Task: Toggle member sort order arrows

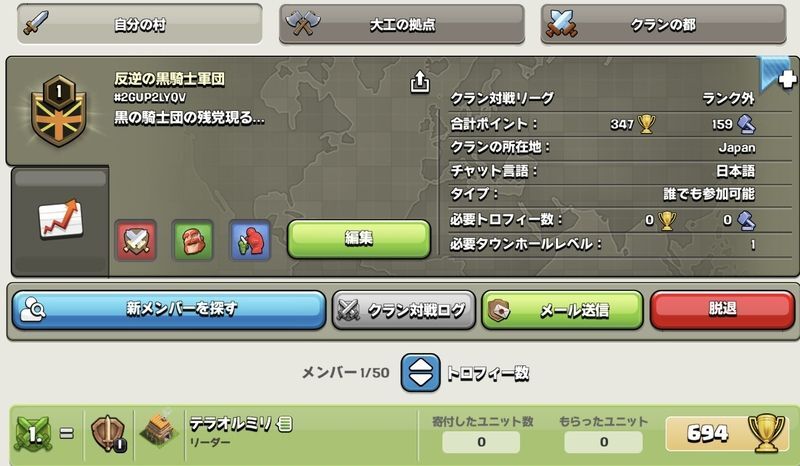Action: pos(420,373)
